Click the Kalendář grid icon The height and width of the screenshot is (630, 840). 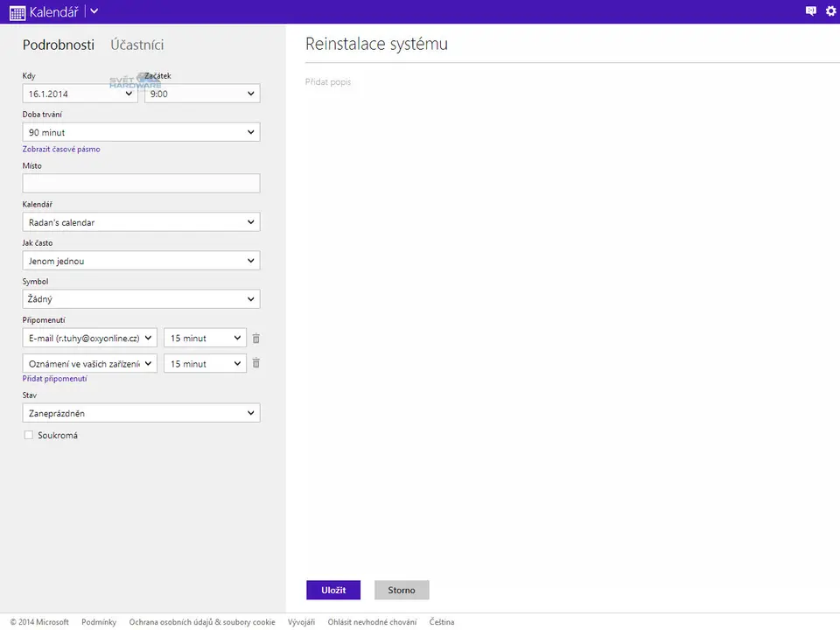point(17,12)
